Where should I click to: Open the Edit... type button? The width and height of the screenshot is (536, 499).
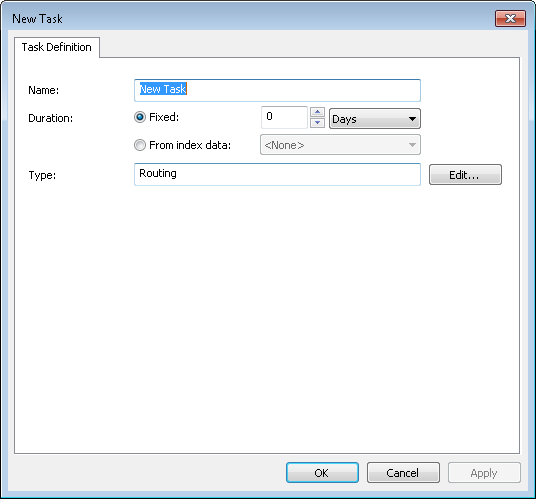coord(465,175)
